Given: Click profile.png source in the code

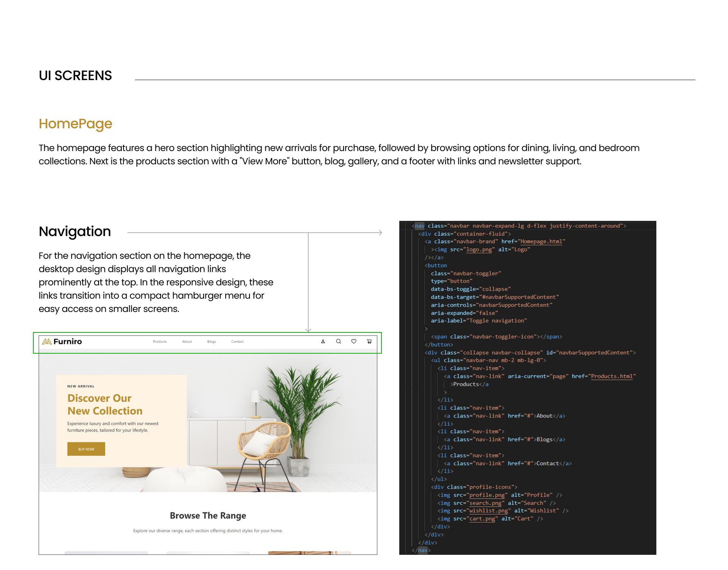Looking at the screenshot, I should pyautogui.click(x=487, y=495).
